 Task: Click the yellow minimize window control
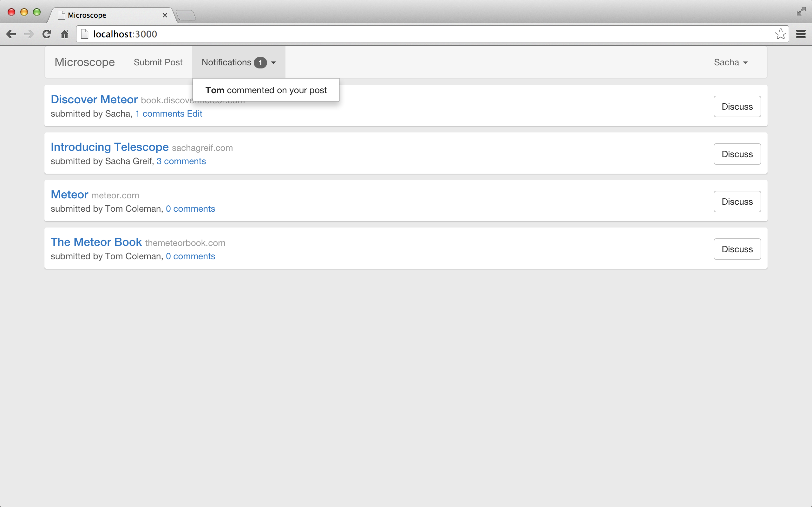[24, 12]
